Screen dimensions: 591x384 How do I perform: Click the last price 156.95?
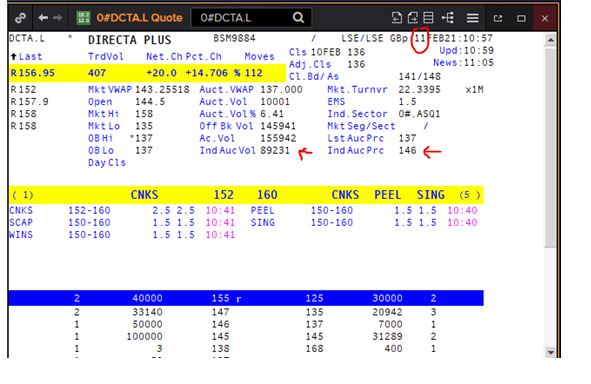[37, 73]
